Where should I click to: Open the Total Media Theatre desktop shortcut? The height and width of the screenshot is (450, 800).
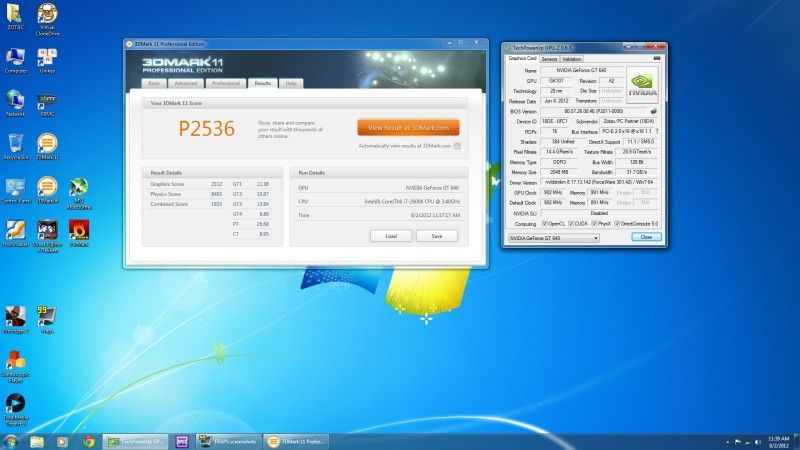pyautogui.click(x=15, y=409)
